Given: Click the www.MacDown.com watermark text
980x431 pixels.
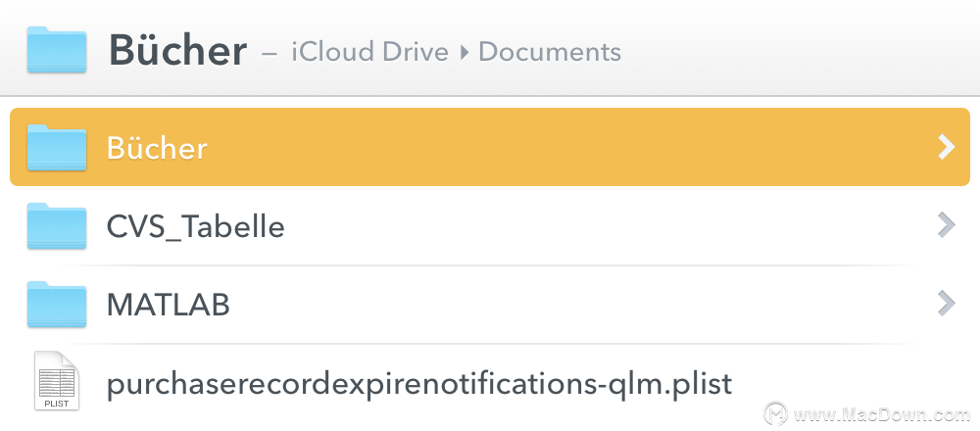Looking at the screenshot, I should tap(883, 414).
